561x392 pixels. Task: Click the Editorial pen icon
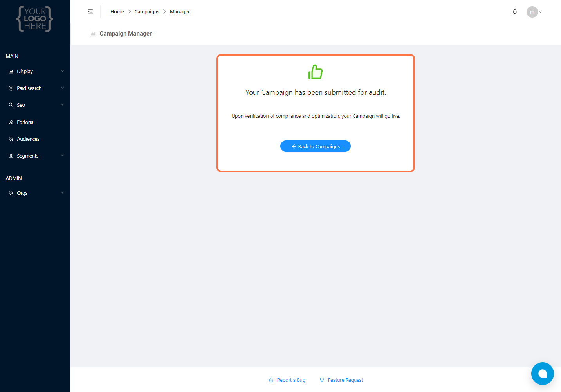point(11,122)
